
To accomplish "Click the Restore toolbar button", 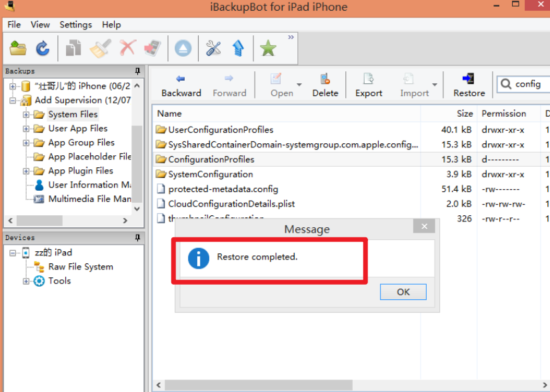I will pos(469,85).
